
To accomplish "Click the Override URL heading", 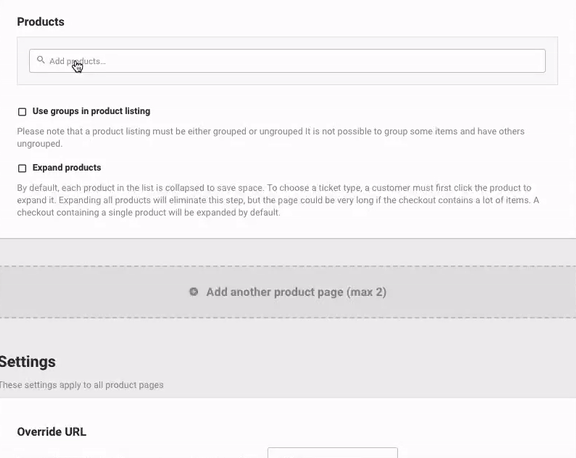I will (51, 432).
